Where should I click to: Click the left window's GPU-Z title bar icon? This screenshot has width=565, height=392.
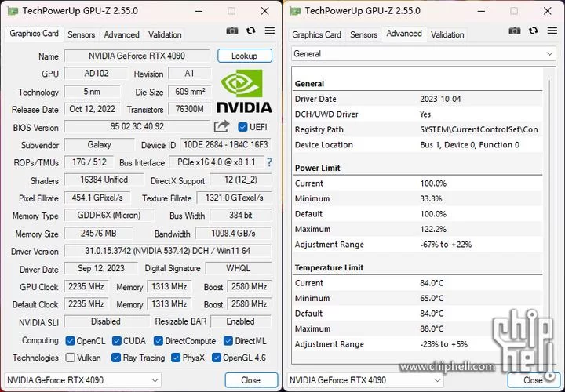tap(13, 11)
